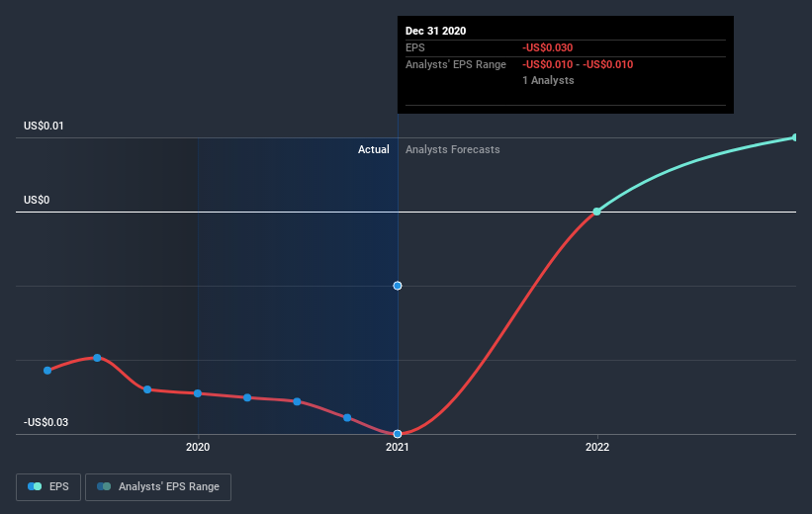Click the EPS value -US$0.030 in the tooltip
The image size is (812, 514).
(547, 47)
